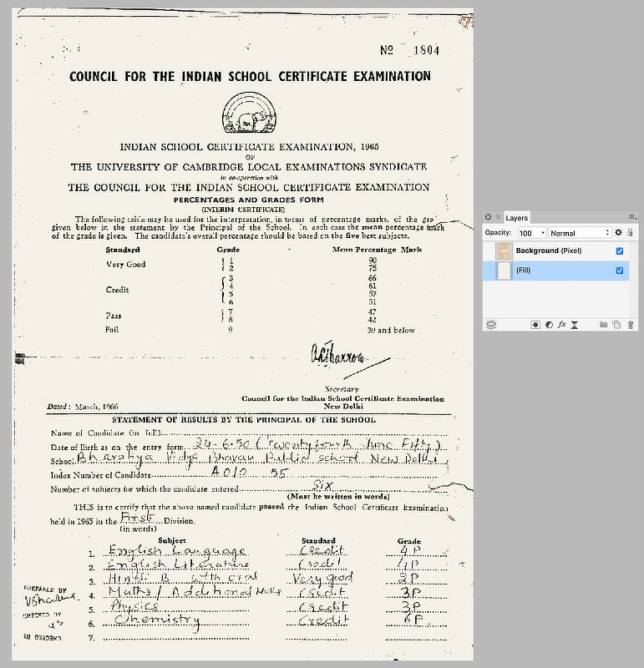This screenshot has width=644, height=668.
Task: Delete the selected layer
Action: [x=631, y=325]
